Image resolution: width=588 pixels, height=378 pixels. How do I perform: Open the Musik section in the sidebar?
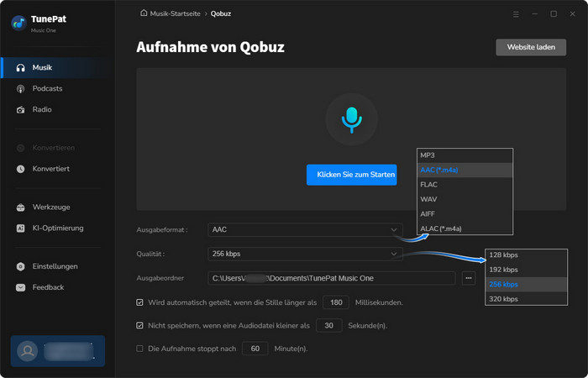56,67
